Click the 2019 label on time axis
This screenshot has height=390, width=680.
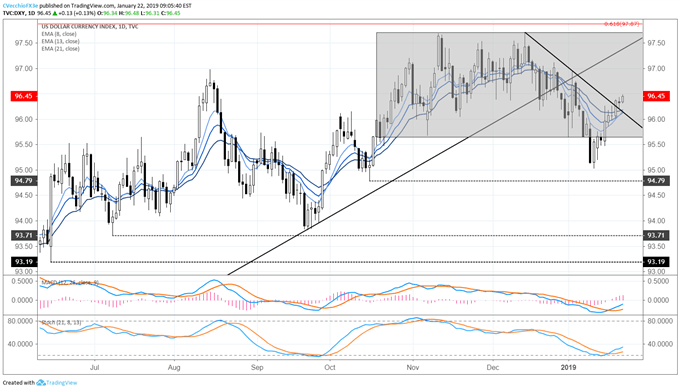(x=569, y=367)
